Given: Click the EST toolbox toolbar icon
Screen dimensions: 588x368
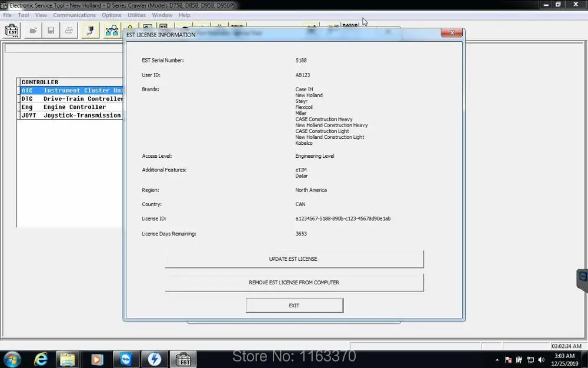Looking at the screenshot, I should (12, 31).
